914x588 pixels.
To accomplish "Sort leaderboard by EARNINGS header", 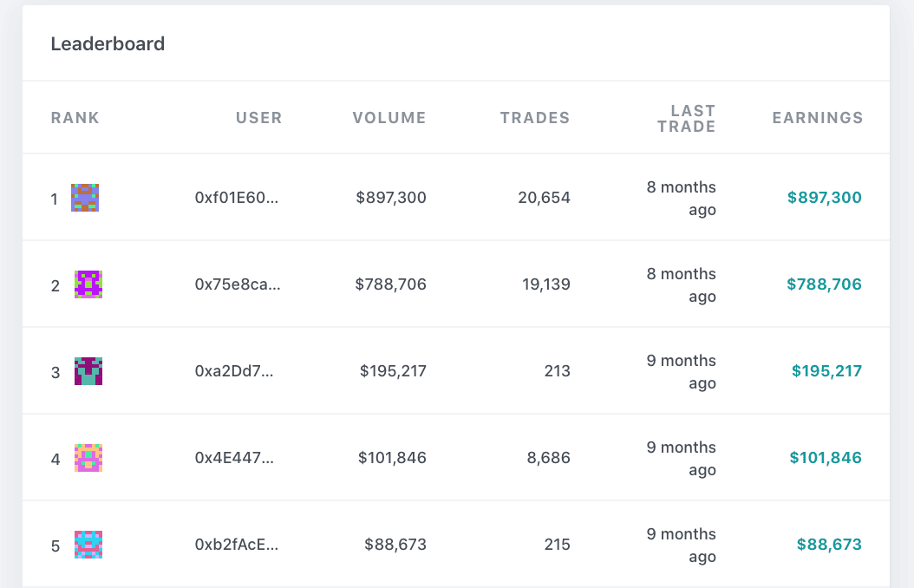I will click(818, 118).
